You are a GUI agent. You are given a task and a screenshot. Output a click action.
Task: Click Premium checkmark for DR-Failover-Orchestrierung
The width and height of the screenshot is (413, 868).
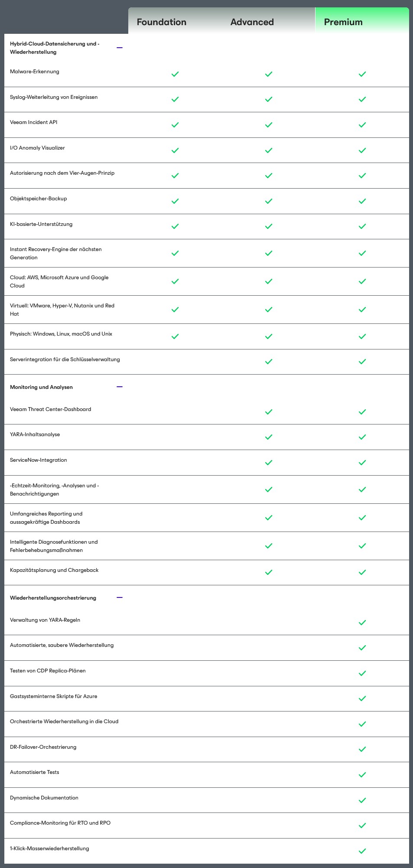click(x=362, y=749)
